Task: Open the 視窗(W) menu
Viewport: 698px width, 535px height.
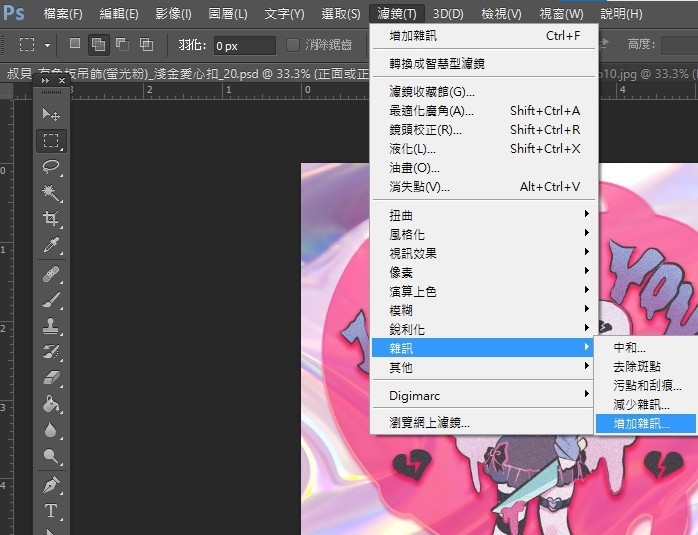Action: pyautogui.click(x=561, y=14)
